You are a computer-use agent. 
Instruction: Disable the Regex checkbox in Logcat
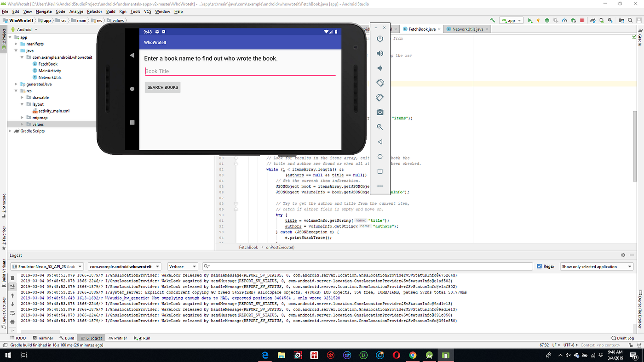540,266
